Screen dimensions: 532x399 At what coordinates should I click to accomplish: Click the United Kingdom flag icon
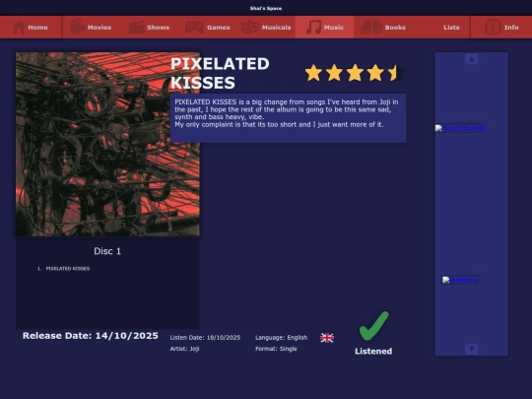coord(327,338)
